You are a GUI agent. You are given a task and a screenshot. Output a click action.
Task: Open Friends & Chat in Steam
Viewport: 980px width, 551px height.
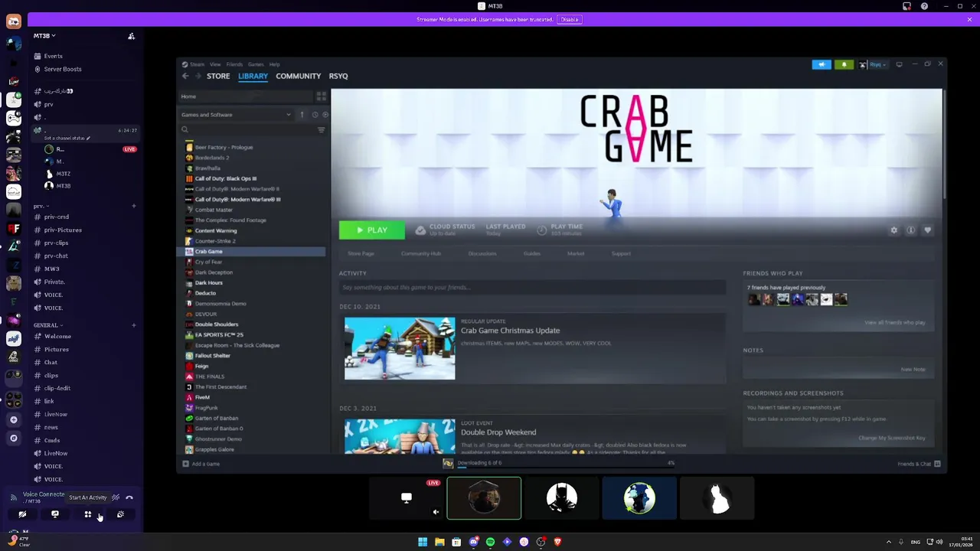pos(919,464)
